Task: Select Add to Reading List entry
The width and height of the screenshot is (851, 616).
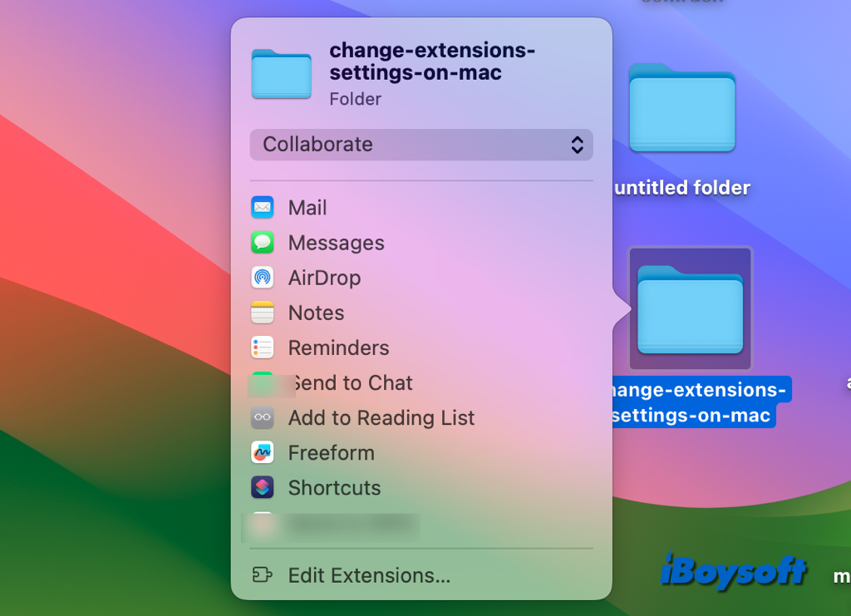Action: 381,418
